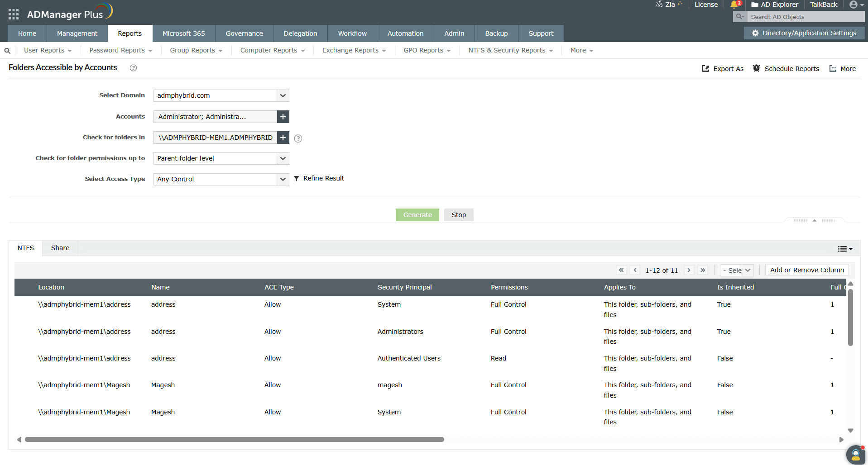The image size is (868, 465).
Task: Expand the Group Reports menu
Action: tap(196, 50)
